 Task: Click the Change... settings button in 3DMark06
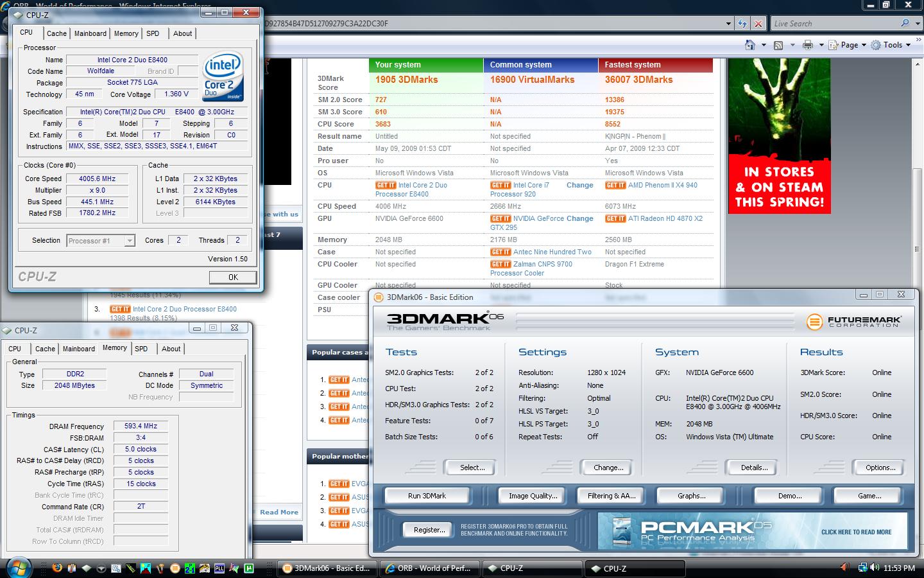pyautogui.click(x=608, y=468)
